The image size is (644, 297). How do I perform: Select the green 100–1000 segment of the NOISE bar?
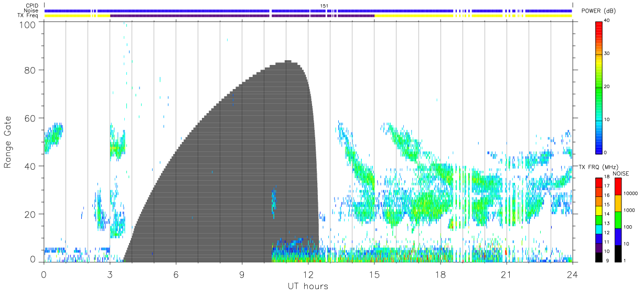[x=618, y=219]
